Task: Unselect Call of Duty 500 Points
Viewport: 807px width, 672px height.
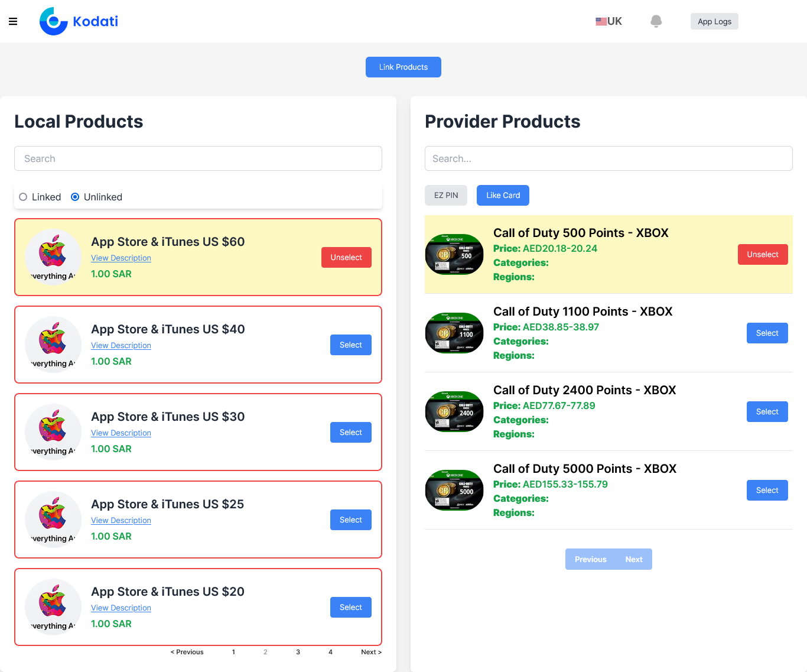Action: click(x=763, y=254)
